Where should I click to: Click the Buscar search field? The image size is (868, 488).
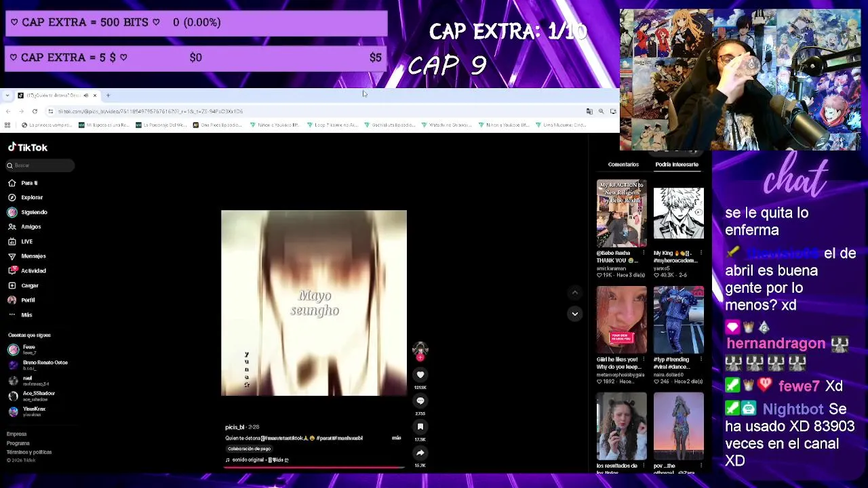coord(40,165)
